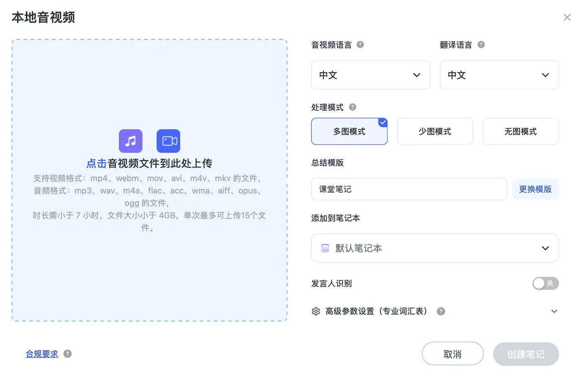
Task: Open help icon next to 处理模式
Action: [x=353, y=107]
